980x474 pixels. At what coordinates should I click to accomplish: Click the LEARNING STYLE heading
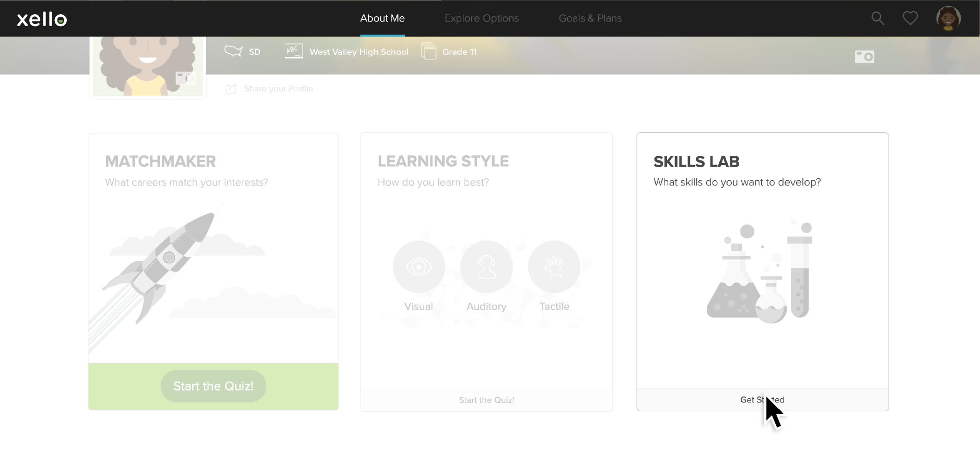click(444, 161)
